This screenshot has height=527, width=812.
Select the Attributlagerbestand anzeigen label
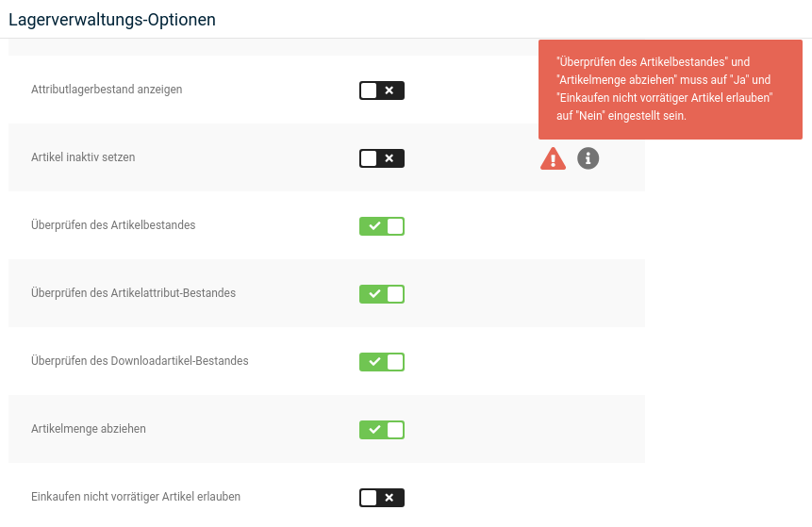point(107,90)
